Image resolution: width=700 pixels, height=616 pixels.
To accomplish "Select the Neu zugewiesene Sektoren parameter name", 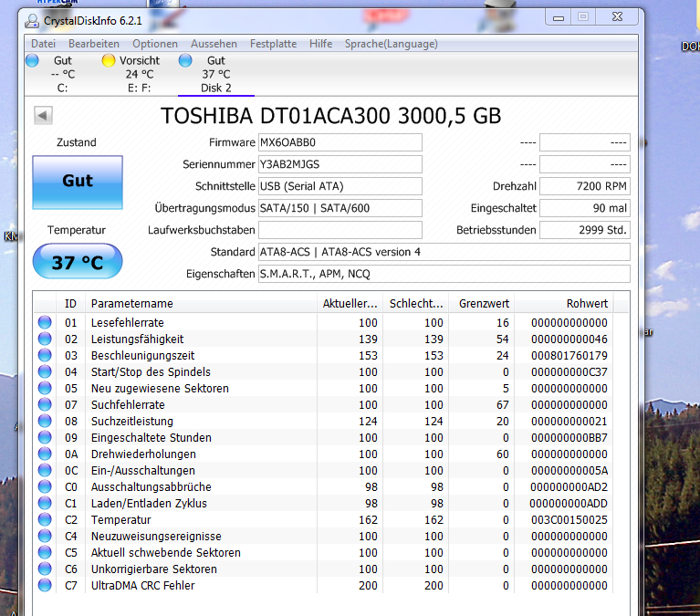I will (160, 389).
